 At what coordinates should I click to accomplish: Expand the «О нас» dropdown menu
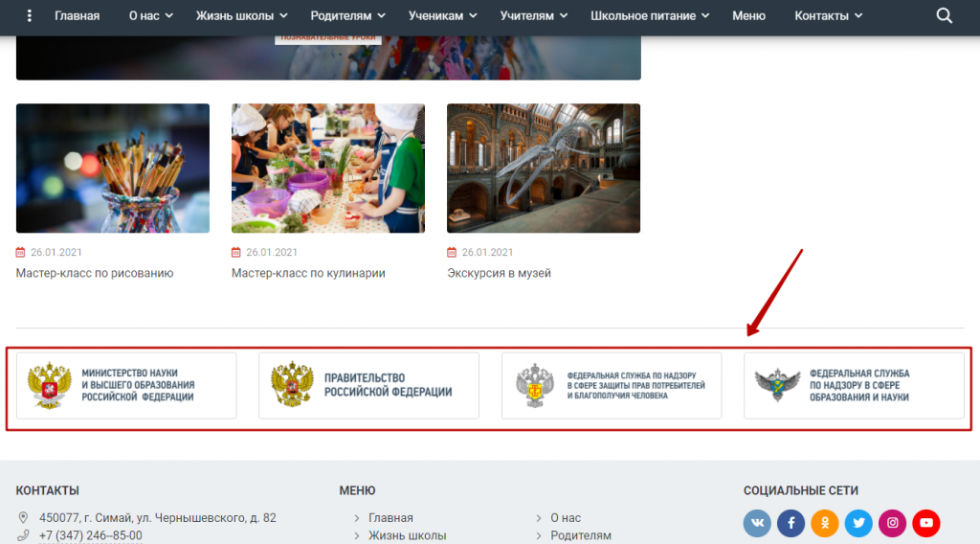(151, 16)
